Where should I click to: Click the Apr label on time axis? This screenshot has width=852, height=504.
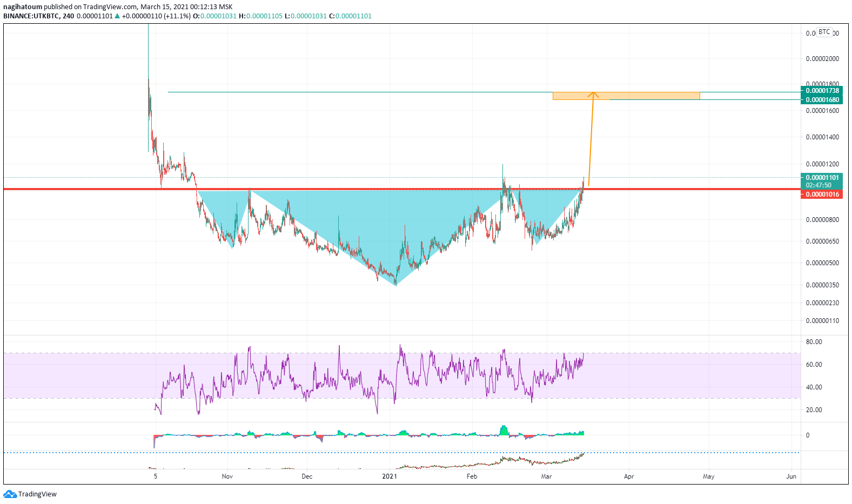pyautogui.click(x=629, y=476)
